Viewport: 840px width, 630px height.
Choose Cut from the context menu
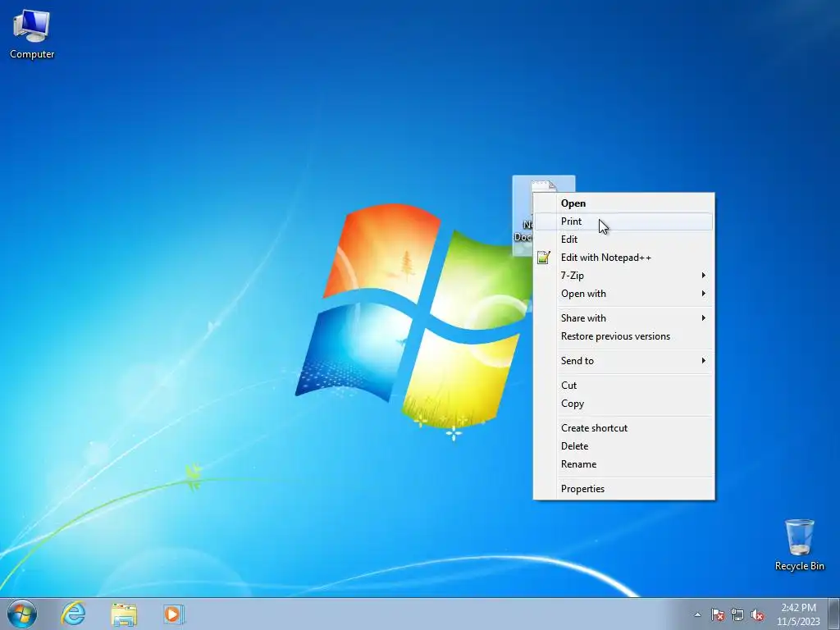[x=624, y=386]
